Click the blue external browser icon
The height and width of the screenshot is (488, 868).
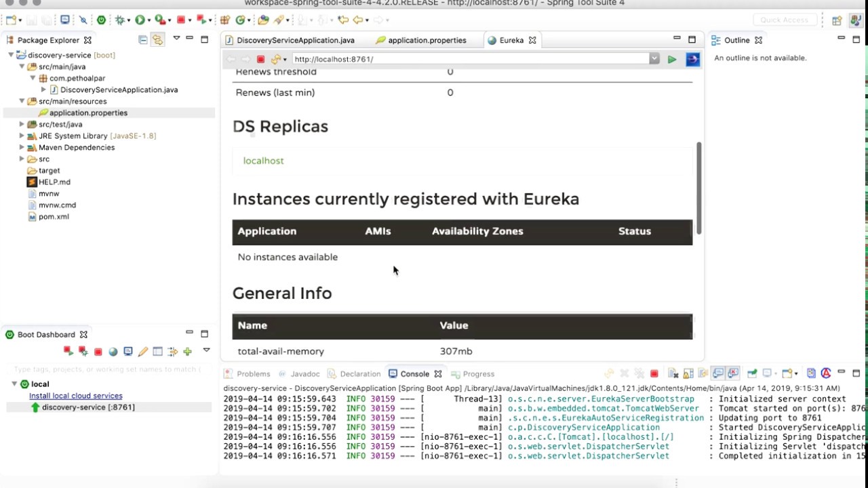(x=692, y=59)
